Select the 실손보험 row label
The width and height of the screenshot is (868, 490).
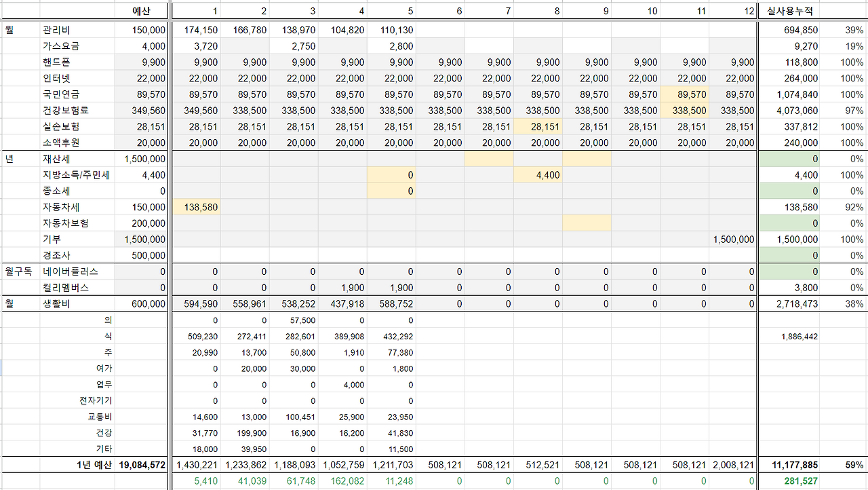click(x=60, y=126)
